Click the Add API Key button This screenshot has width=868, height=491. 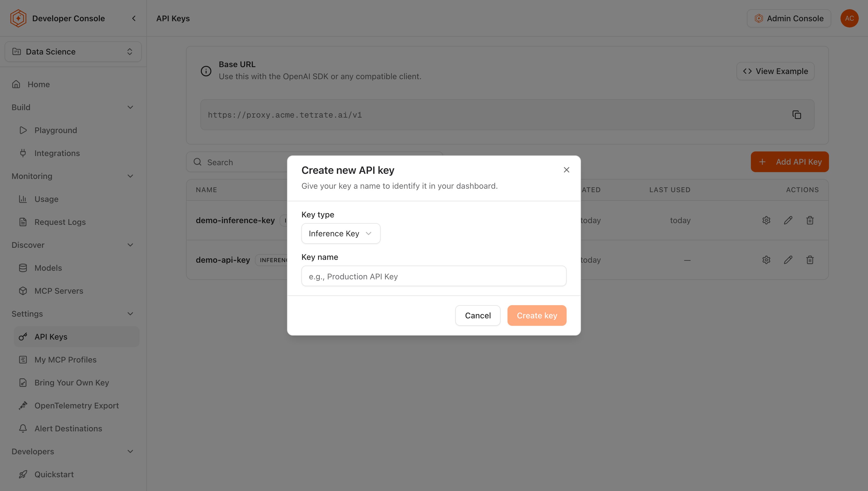click(x=789, y=162)
